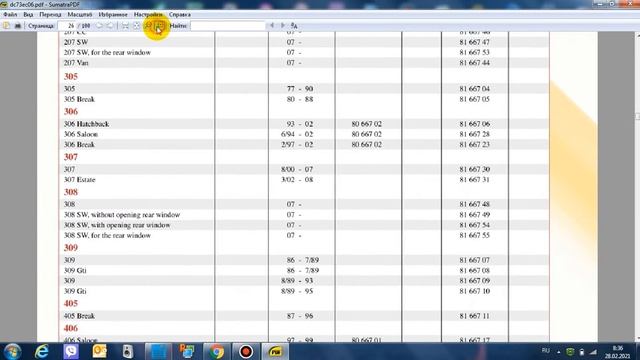Click the Zoom In magnifier icon
Screen dimensions: 640x360
pos(160,26)
